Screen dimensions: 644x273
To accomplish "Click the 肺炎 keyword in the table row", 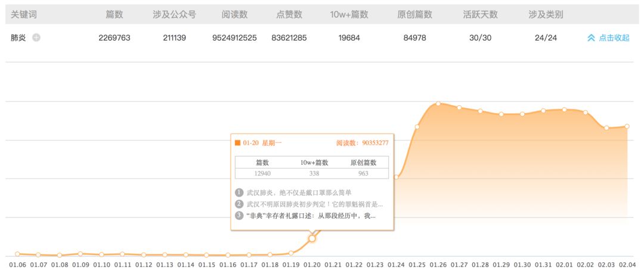I will (x=18, y=38).
